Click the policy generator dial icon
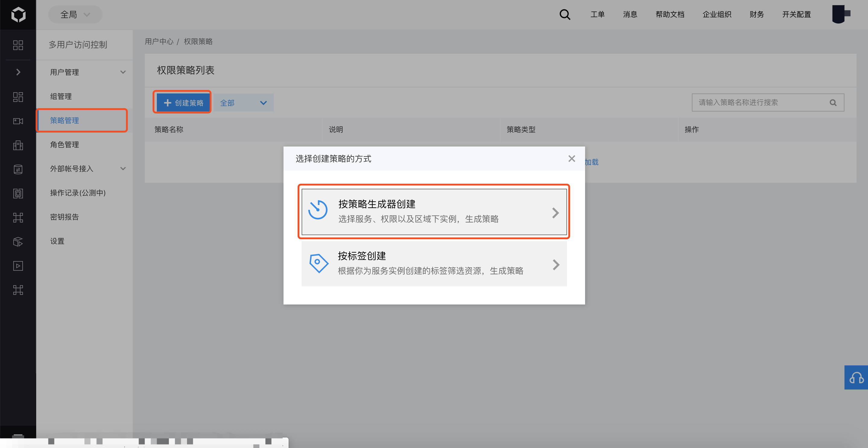The height and width of the screenshot is (448, 868). (x=318, y=210)
